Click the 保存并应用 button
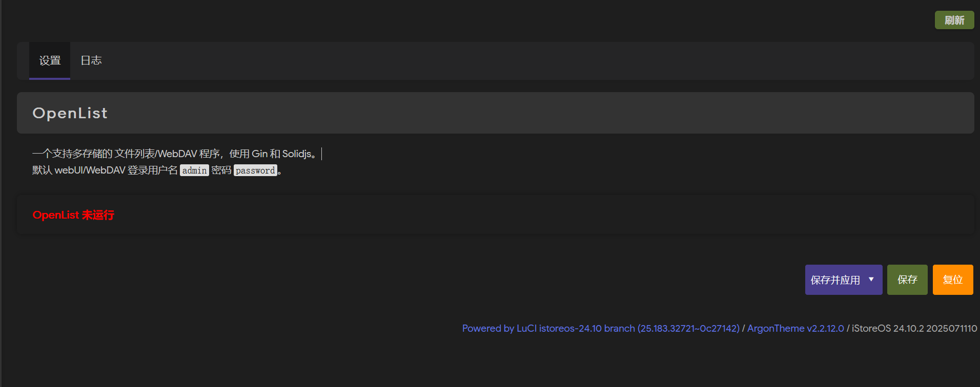 835,280
